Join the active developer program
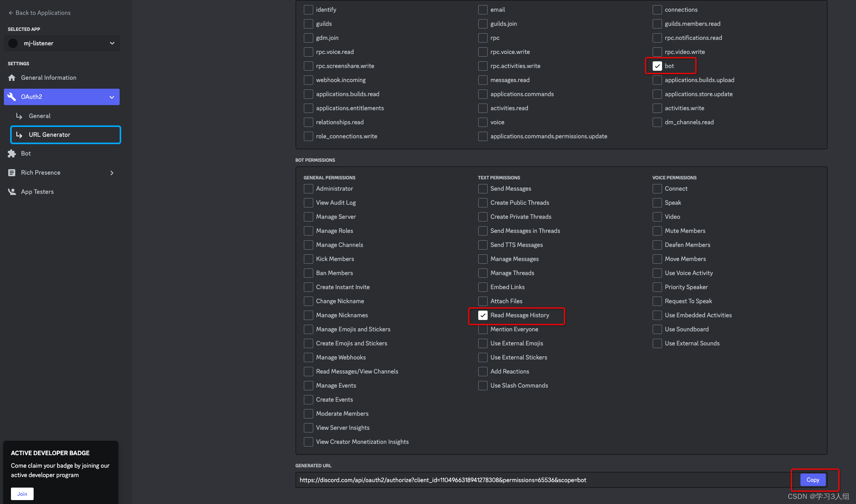Image resolution: width=856 pixels, height=504 pixels. click(22, 494)
